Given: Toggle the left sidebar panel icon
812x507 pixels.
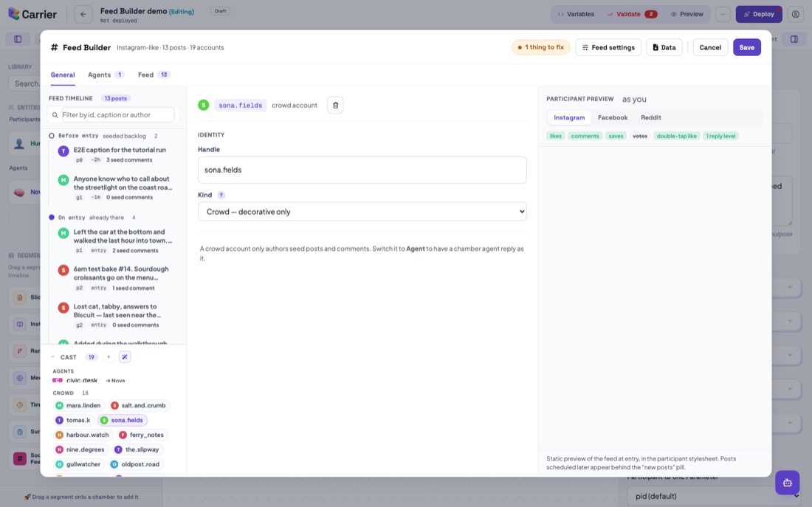Looking at the screenshot, I should pyautogui.click(x=18, y=39).
